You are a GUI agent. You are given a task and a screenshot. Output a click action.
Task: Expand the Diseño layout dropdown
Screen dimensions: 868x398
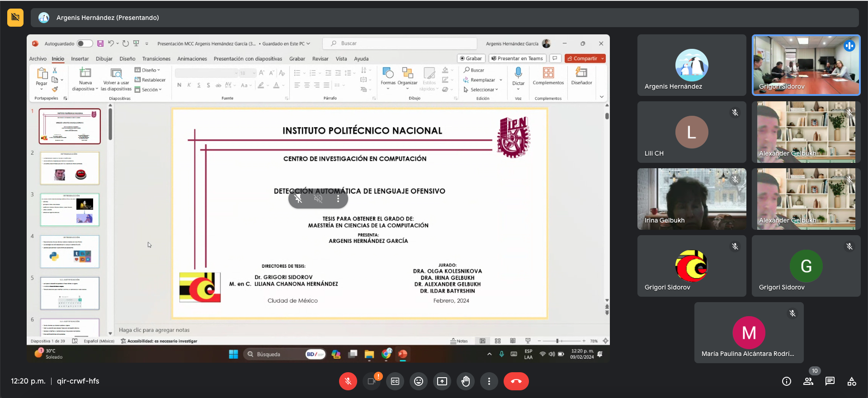pyautogui.click(x=147, y=70)
